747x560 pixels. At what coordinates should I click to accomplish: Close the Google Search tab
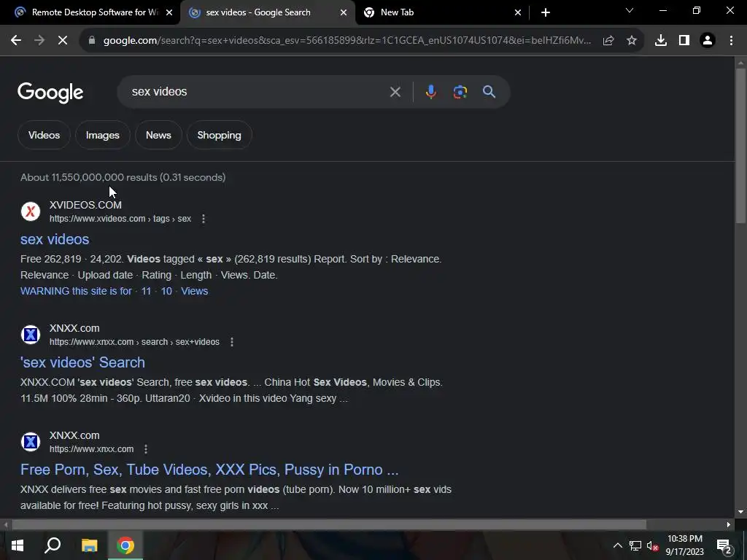tap(344, 12)
